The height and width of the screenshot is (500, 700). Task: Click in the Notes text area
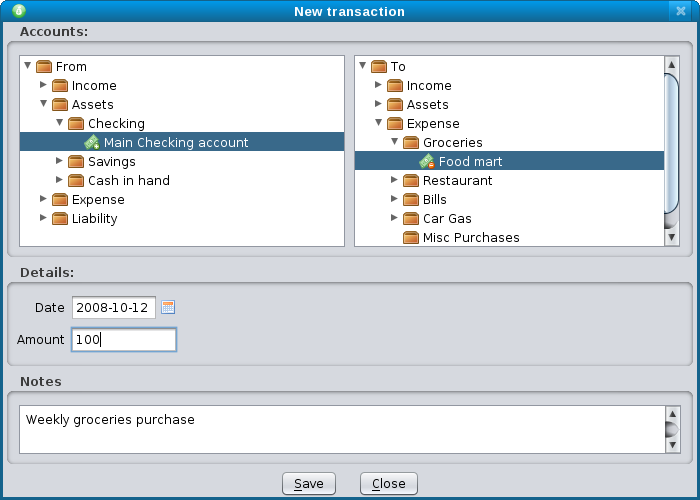(x=342, y=429)
